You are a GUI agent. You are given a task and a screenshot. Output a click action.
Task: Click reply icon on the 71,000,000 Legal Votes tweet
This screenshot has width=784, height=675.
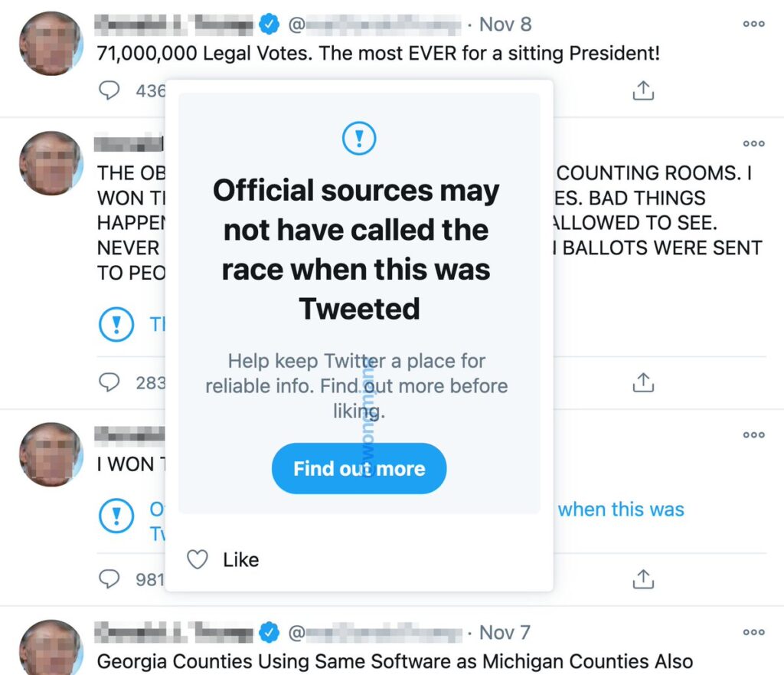pyautogui.click(x=110, y=91)
